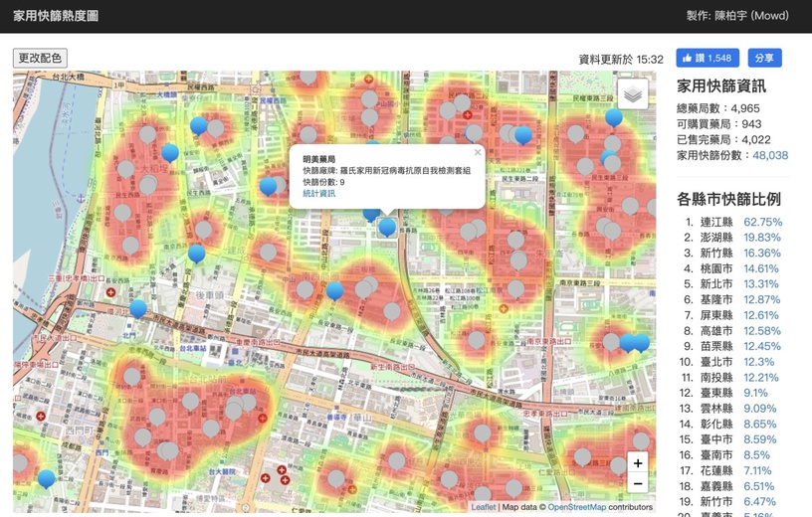Select blue marker left of the popup
This screenshot has width=812, height=517.
[268, 186]
